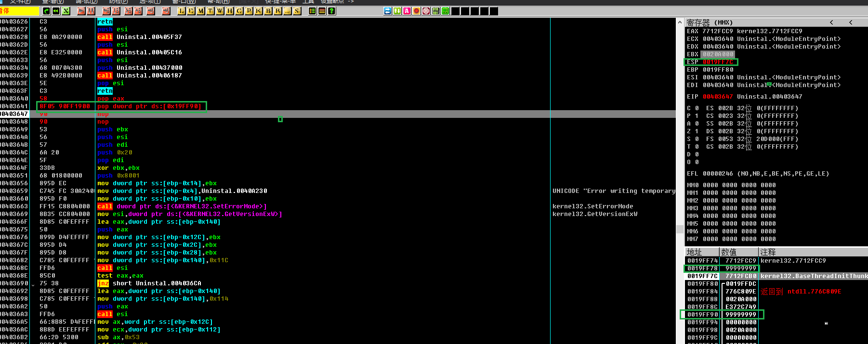Open the References window (R button)

[277, 11]
